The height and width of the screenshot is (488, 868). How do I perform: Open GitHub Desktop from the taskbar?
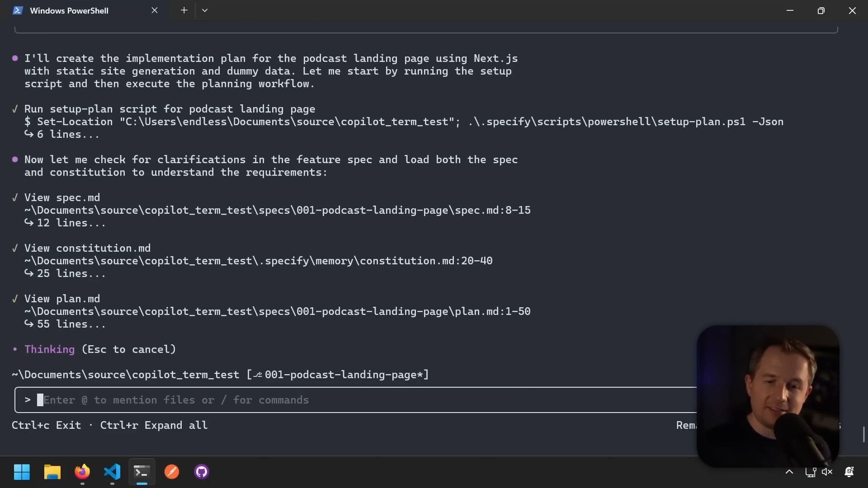point(201,472)
